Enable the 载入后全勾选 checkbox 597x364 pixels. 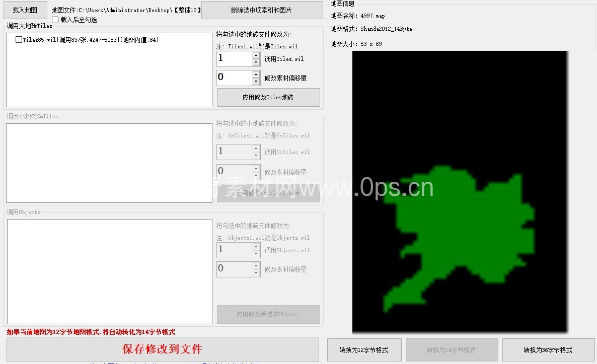point(55,20)
